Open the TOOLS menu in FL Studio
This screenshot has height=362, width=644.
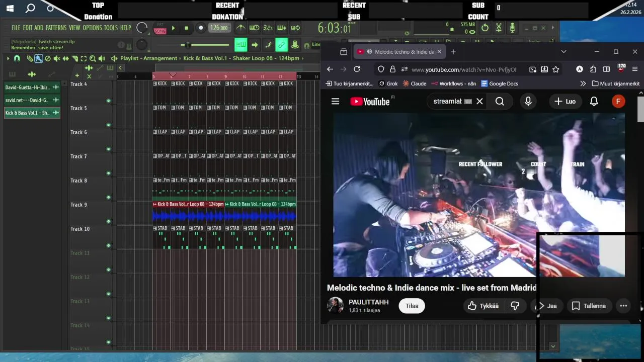(x=111, y=28)
